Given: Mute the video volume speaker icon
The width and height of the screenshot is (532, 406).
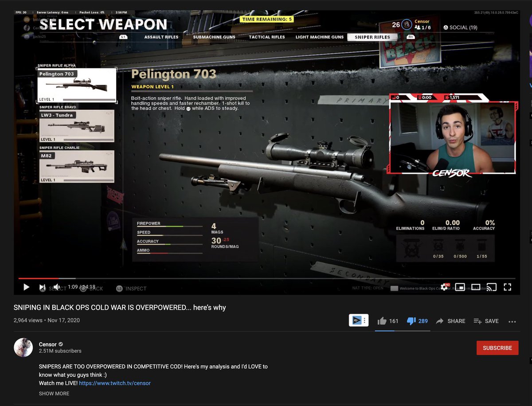Looking at the screenshot, I should [57, 287].
